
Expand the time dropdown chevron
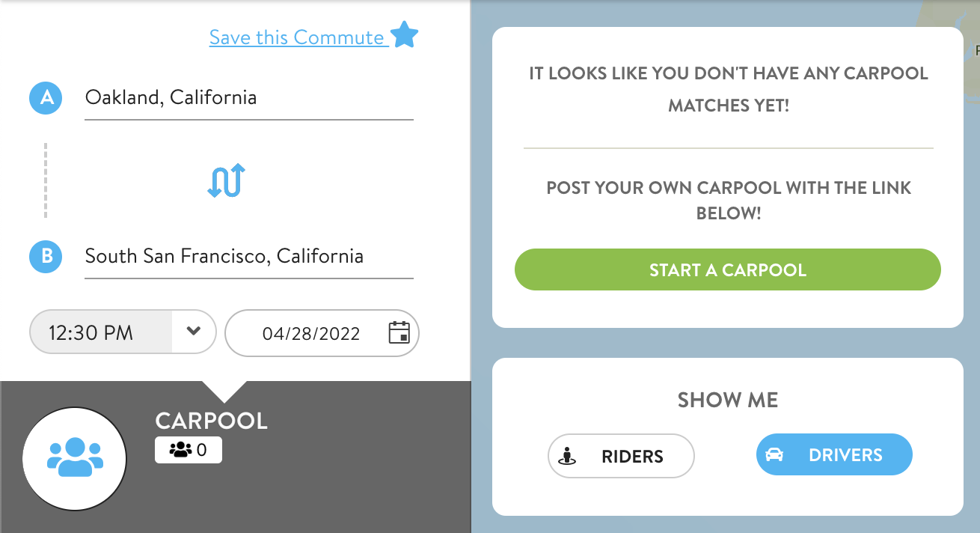pyautogui.click(x=194, y=332)
